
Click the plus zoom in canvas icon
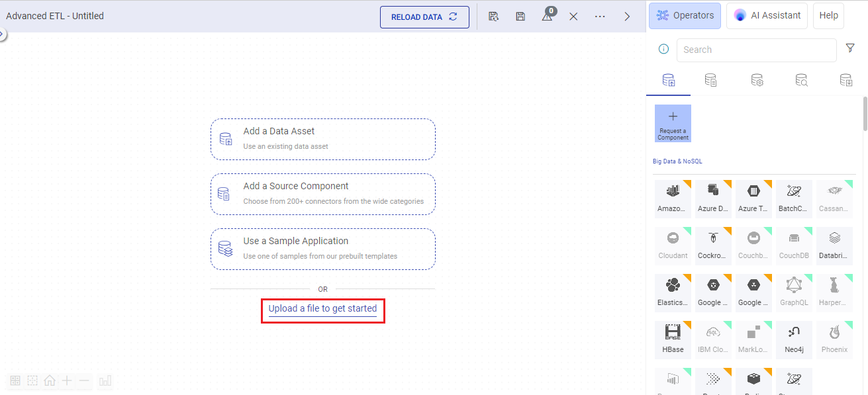tap(67, 380)
